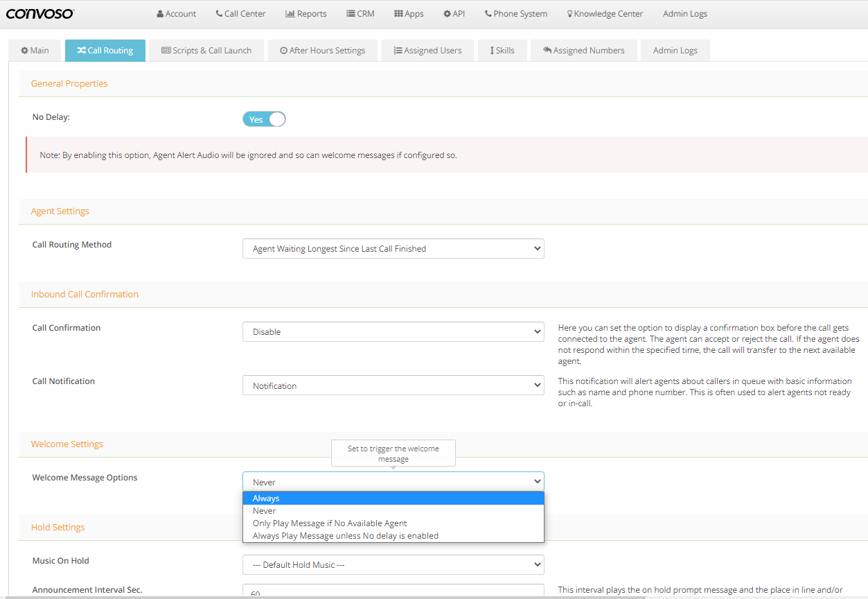
Task: Expand the Call Routing Method dropdown
Action: [393, 249]
